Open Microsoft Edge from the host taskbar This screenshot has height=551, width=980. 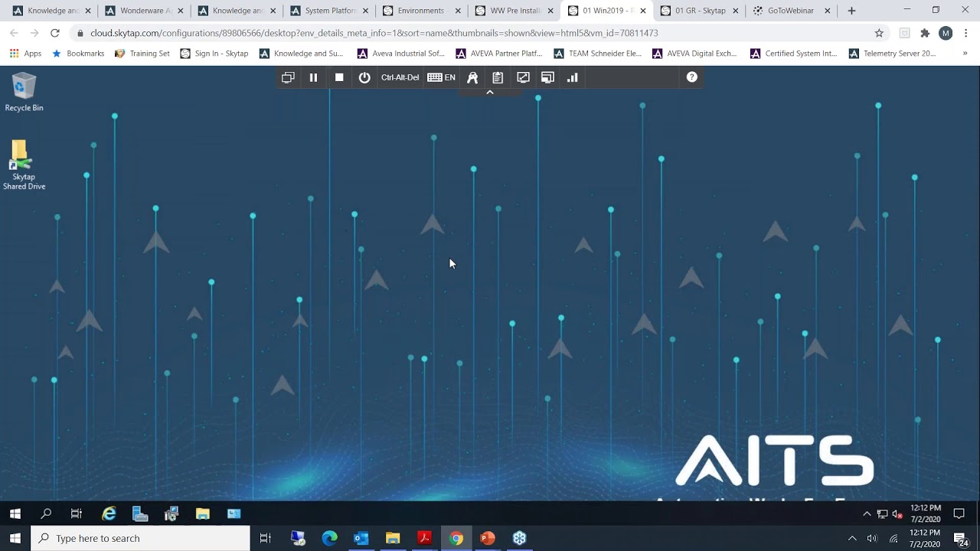[330, 538]
